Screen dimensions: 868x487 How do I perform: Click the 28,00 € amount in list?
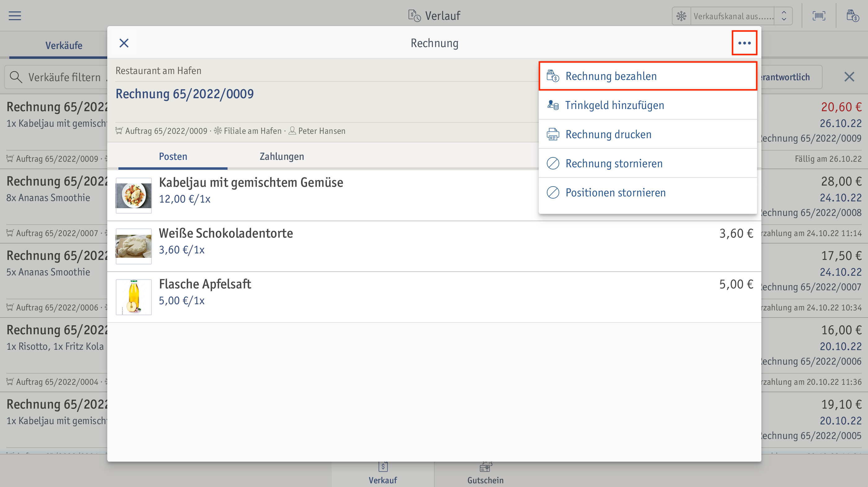tap(841, 182)
